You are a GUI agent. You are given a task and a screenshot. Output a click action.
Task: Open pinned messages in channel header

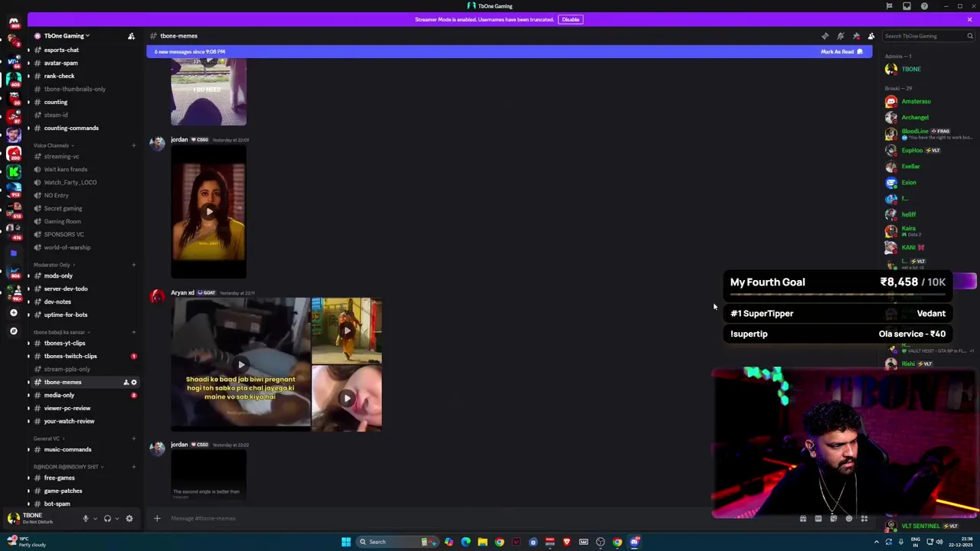pos(856,36)
